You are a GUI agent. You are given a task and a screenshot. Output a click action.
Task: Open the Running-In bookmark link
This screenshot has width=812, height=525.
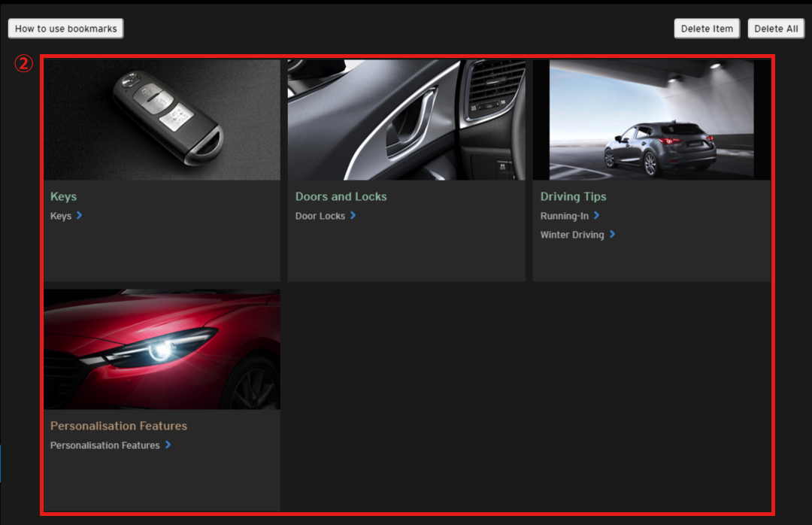pos(564,216)
